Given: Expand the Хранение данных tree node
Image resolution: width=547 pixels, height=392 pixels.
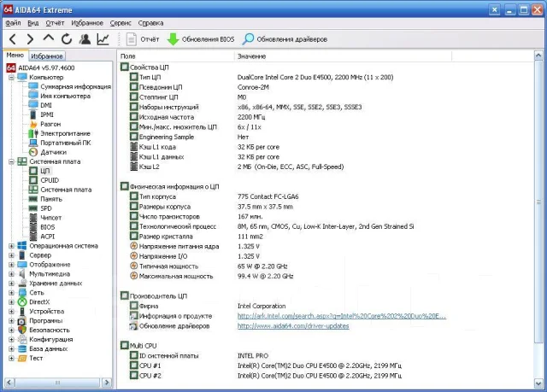Looking at the screenshot, I should click(x=11, y=284).
